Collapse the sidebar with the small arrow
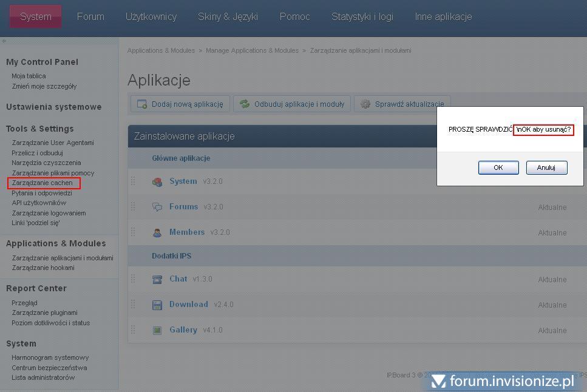 point(4,41)
